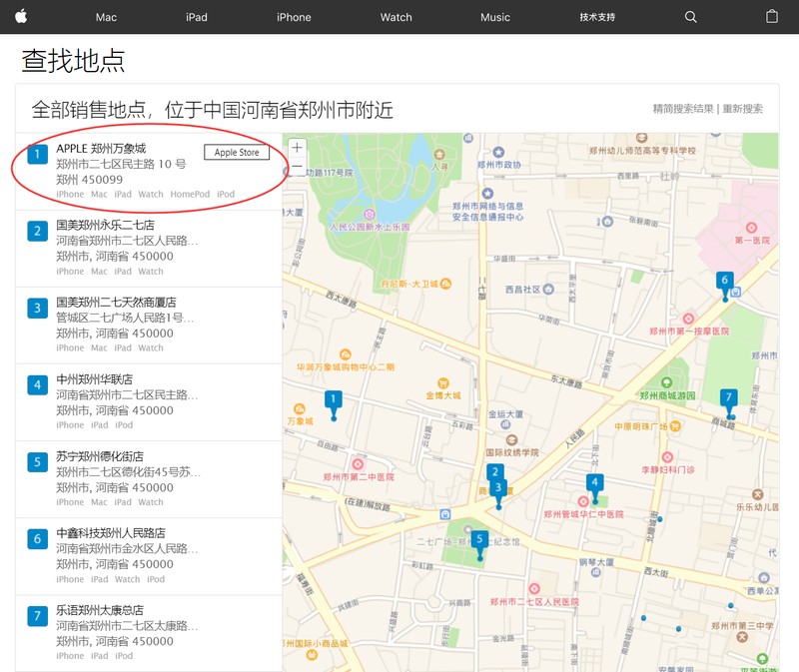The image size is (799, 672).
Task: Select map pin number 5
Action: 479,545
